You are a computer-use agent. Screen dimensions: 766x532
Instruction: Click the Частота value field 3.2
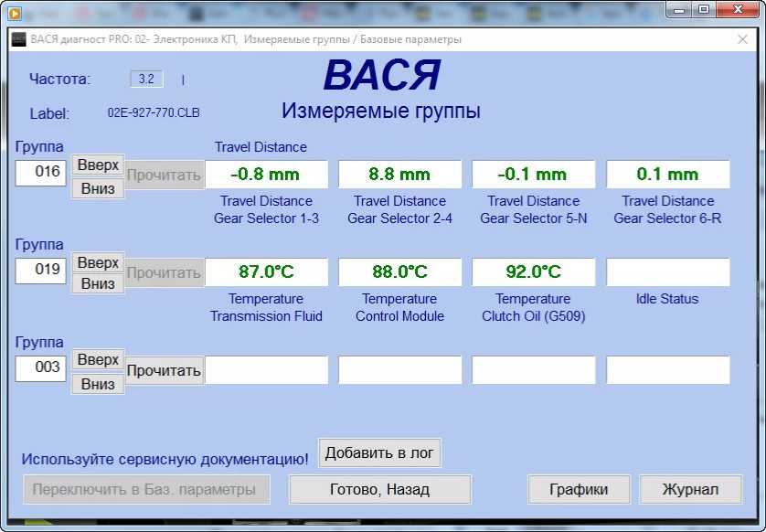(146, 79)
